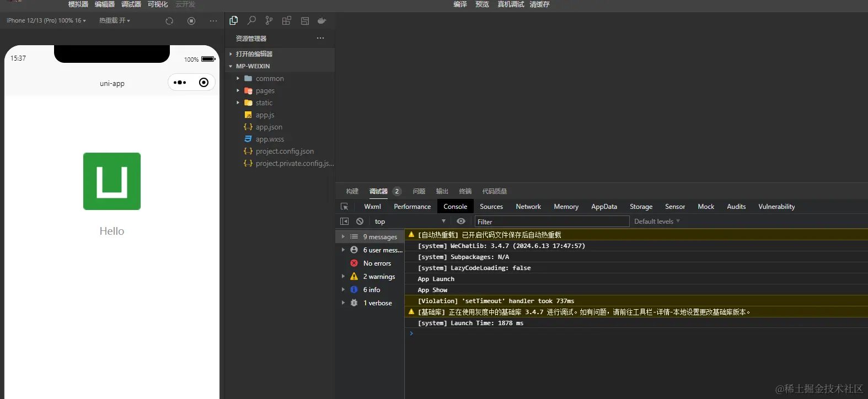Click the uni-app green logo image
Viewport: 868px width, 399px height.
(x=112, y=181)
